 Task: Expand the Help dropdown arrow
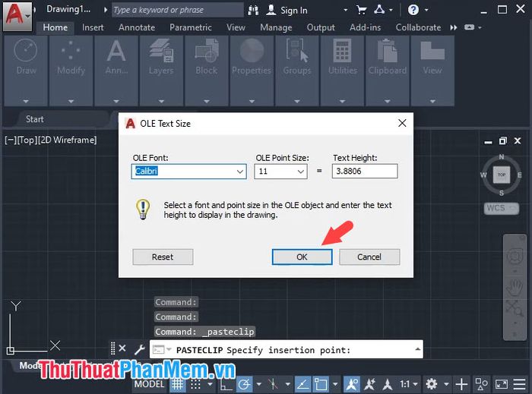click(426, 10)
